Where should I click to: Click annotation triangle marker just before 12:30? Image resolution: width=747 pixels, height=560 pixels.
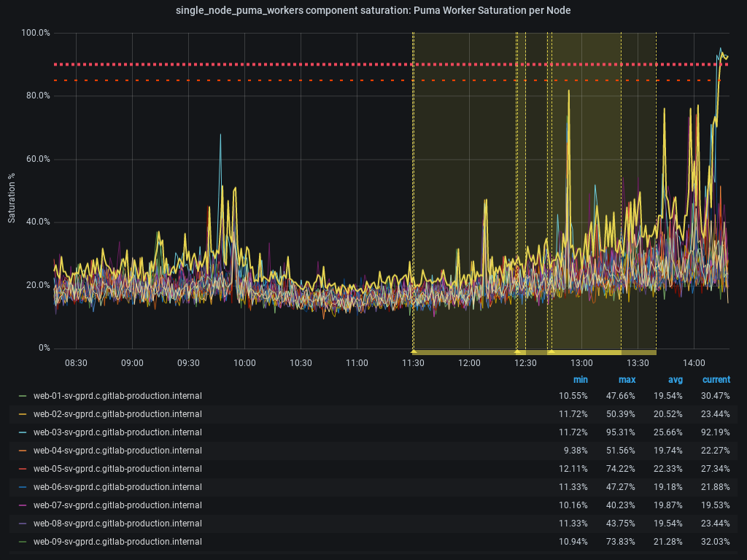click(x=517, y=351)
